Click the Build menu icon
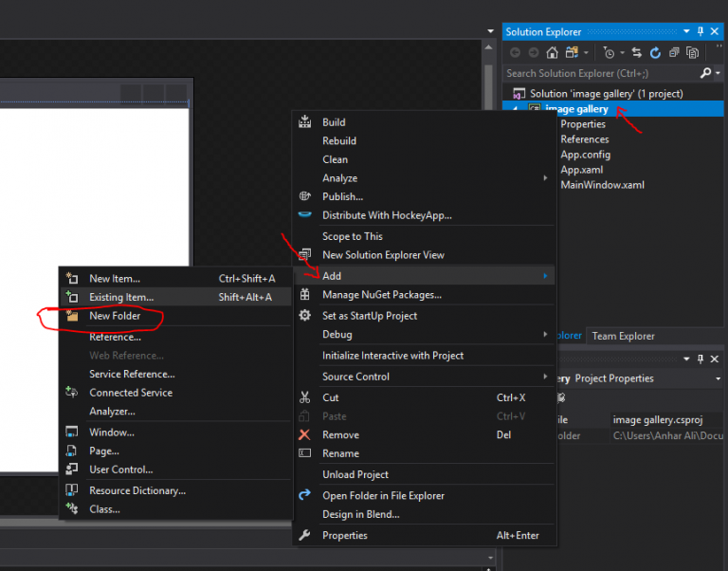Viewport: 728px width, 571px height. [x=304, y=121]
